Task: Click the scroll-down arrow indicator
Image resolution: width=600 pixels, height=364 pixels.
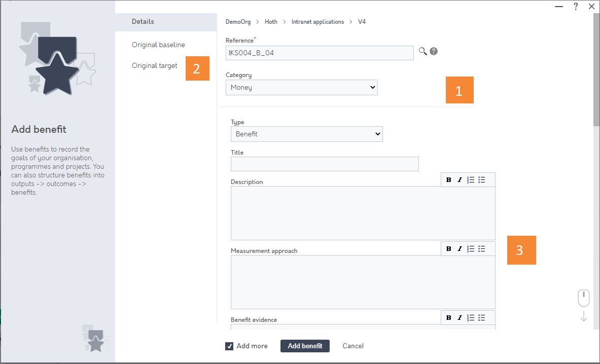Action: tap(583, 316)
